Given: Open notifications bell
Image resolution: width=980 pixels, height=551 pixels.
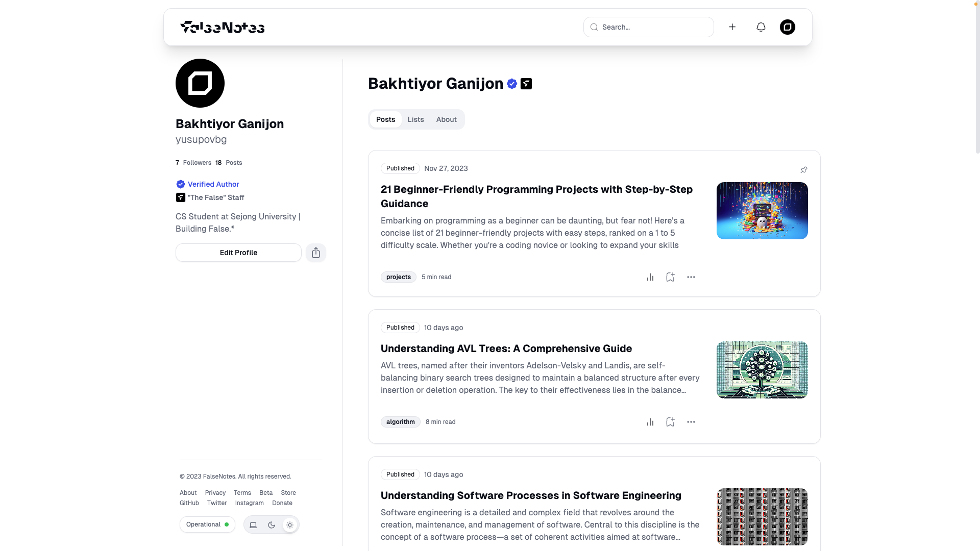Looking at the screenshot, I should (761, 27).
